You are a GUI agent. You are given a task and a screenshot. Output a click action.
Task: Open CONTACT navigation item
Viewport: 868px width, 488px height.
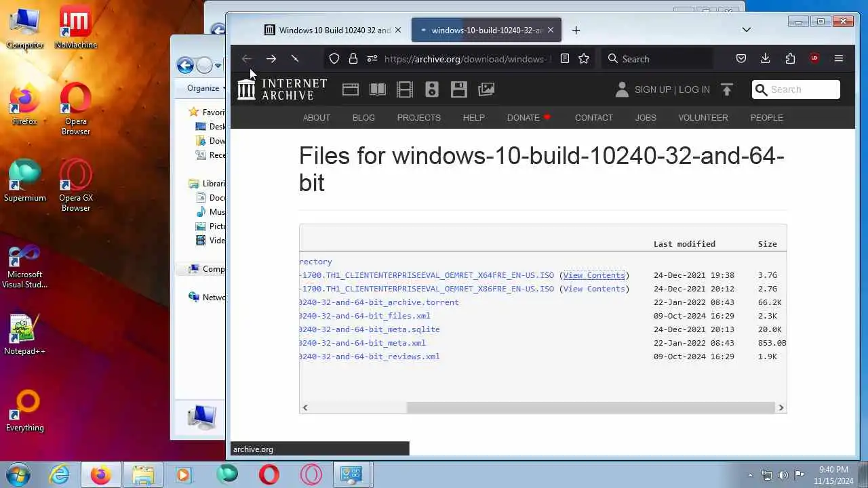click(594, 117)
